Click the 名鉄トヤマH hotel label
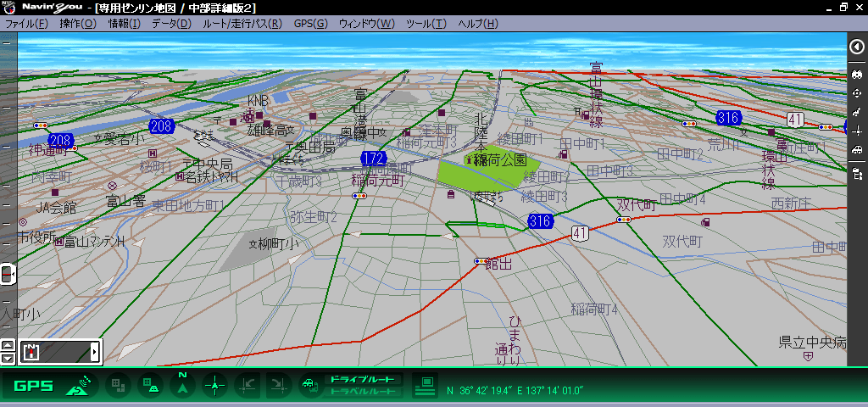This screenshot has height=407, width=868. 206,177
